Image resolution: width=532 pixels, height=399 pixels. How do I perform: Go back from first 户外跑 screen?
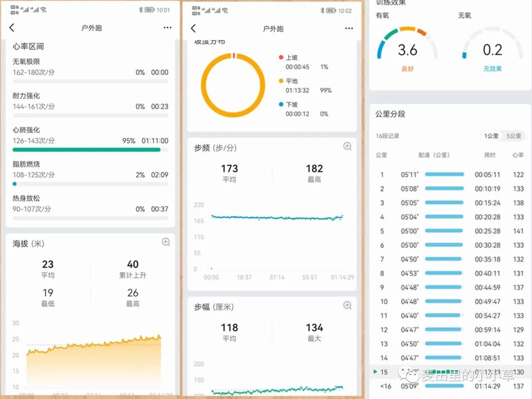click(x=12, y=28)
